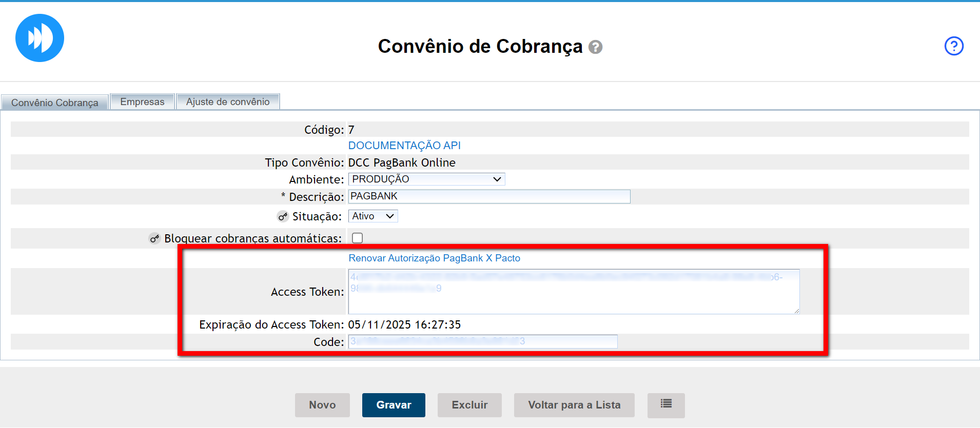
Task: Click the DCC PagBank Online text
Action: [402, 162]
